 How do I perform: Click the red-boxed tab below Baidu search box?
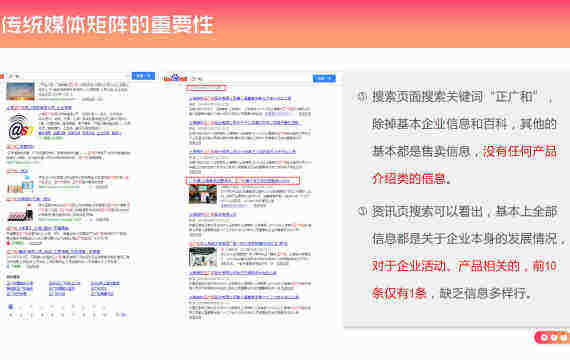click(206, 88)
